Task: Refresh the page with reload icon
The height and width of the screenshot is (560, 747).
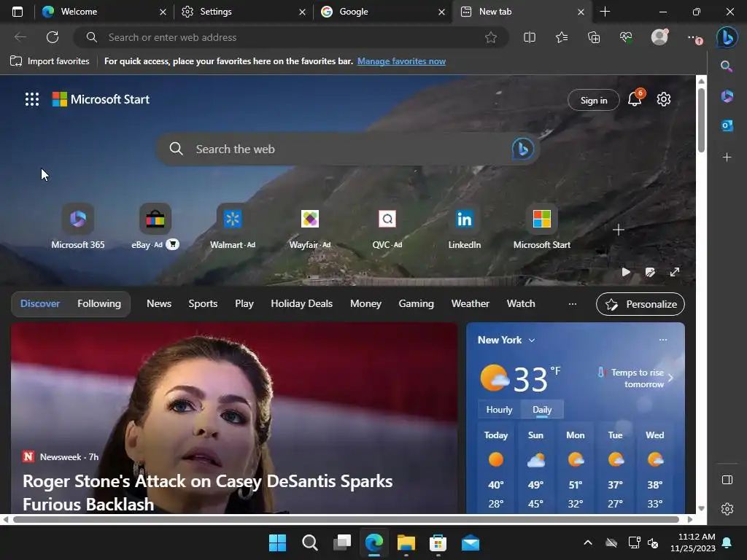Action: click(x=53, y=37)
